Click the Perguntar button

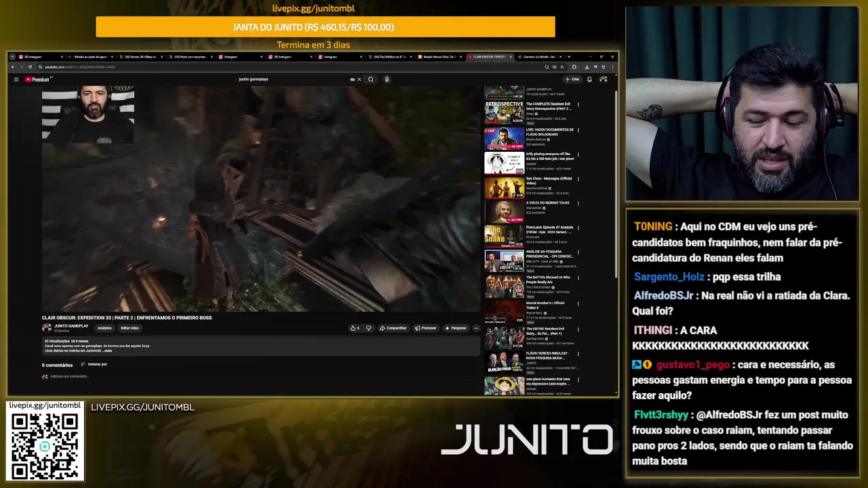pyautogui.click(x=456, y=328)
